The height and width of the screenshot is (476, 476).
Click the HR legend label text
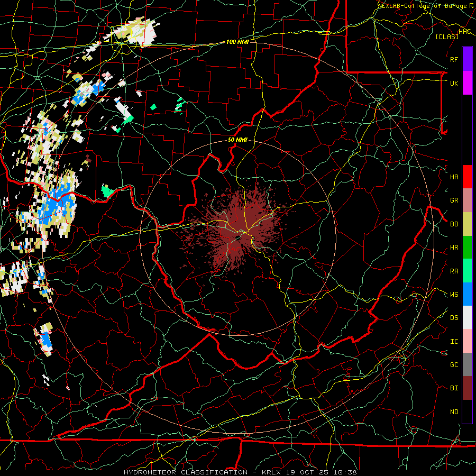pos(454,248)
